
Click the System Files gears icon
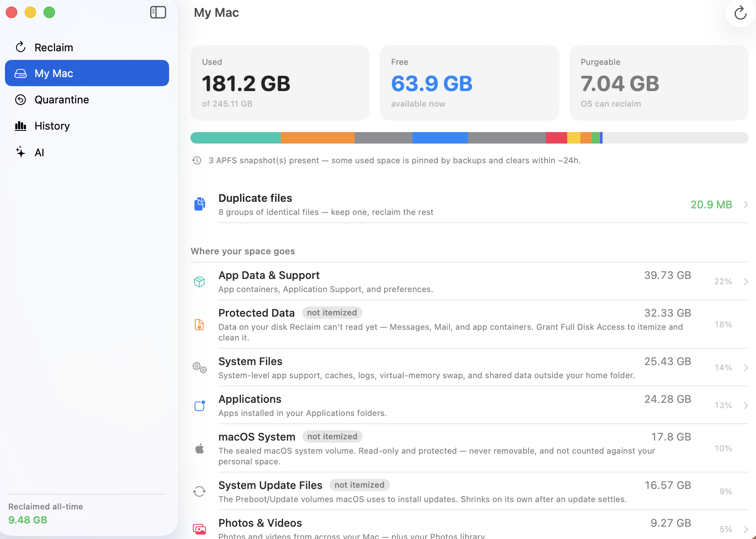pyautogui.click(x=199, y=368)
